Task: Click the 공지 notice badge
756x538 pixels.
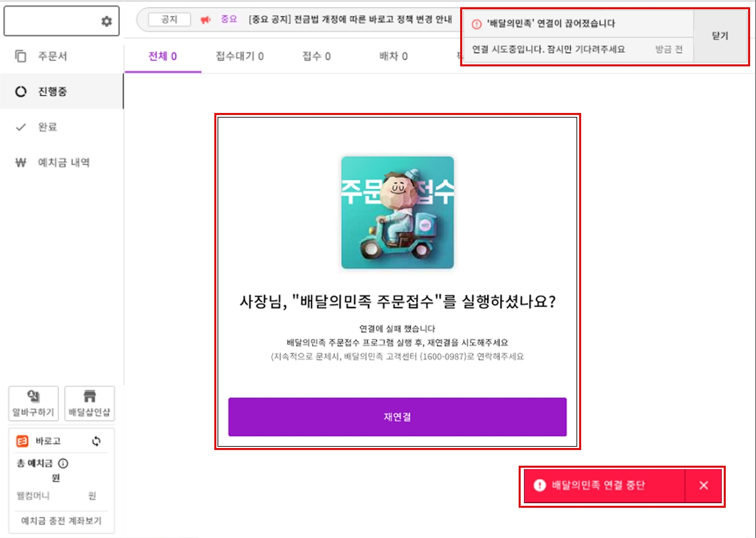Action: click(x=169, y=20)
